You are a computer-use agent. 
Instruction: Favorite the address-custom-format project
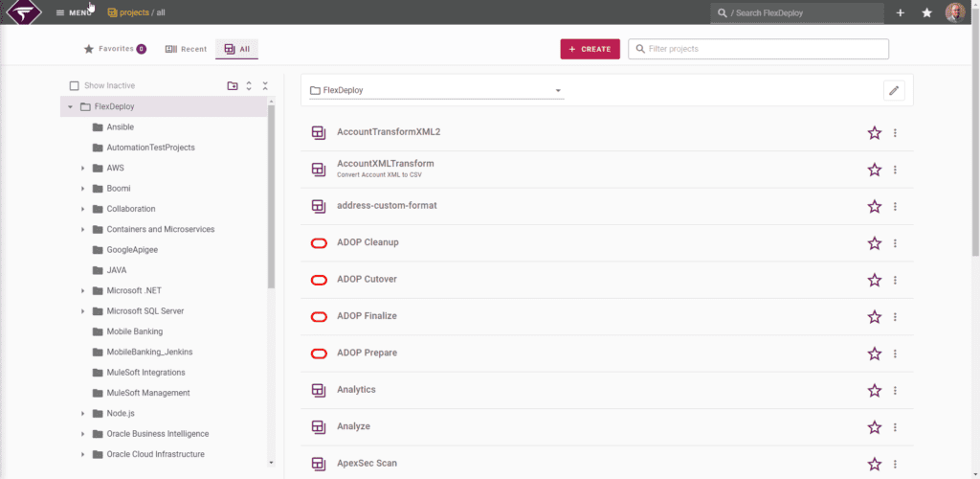(x=875, y=206)
